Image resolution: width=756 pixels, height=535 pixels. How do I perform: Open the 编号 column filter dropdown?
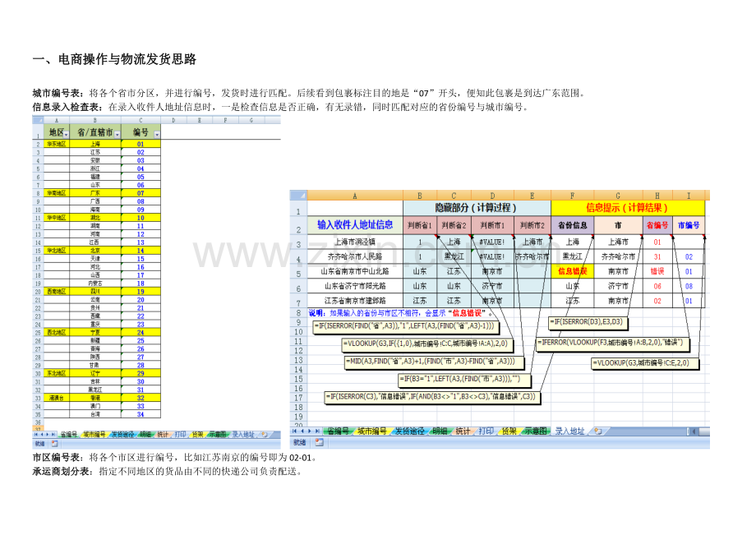coord(156,134)
